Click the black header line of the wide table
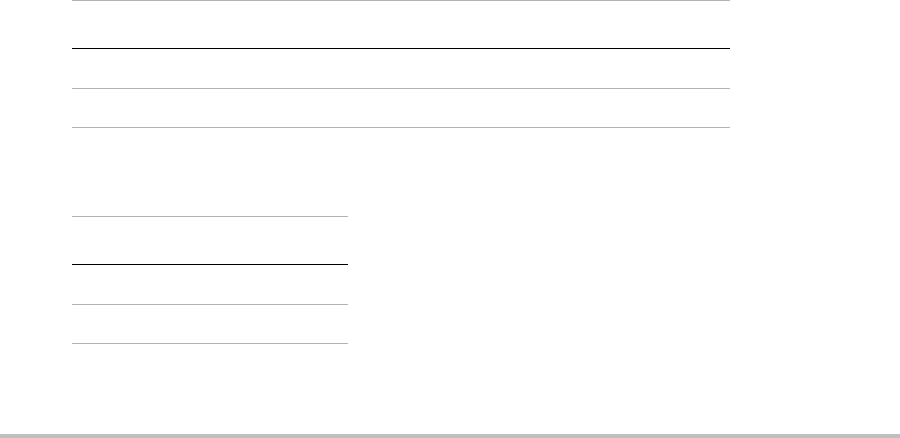 click(401, 49)
